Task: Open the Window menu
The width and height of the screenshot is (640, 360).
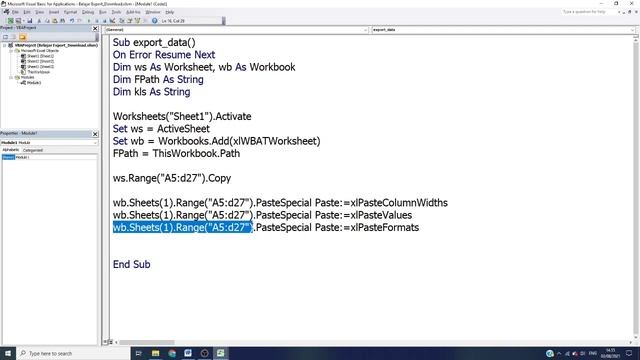Action: point(153,12)
